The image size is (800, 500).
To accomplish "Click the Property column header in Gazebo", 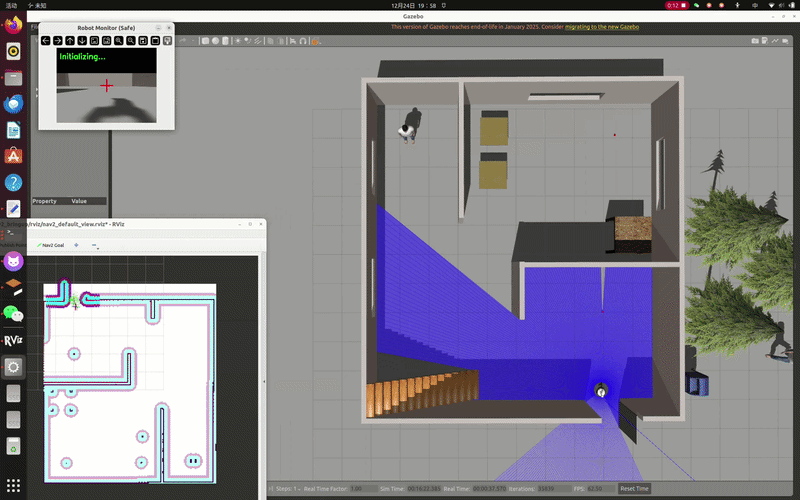I will [x=44, y=201].
